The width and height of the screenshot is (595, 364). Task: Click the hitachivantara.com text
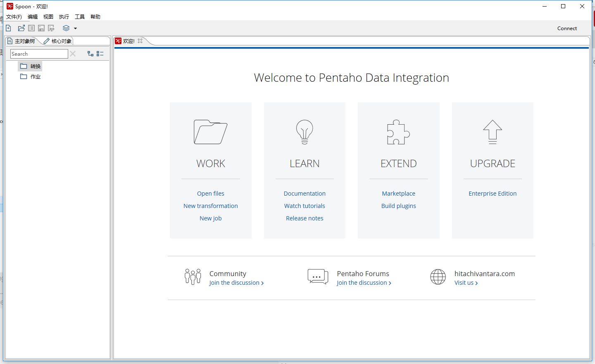click(485, 274)
